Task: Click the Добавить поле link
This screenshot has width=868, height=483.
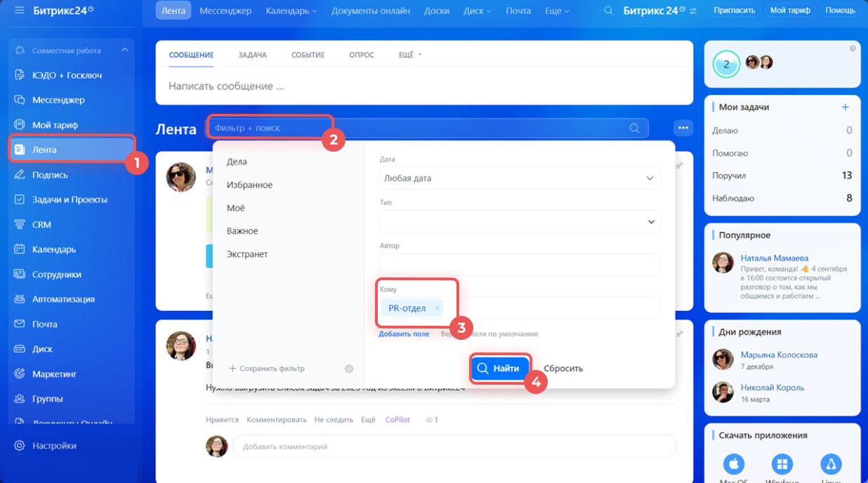Action: pos(404,334)
